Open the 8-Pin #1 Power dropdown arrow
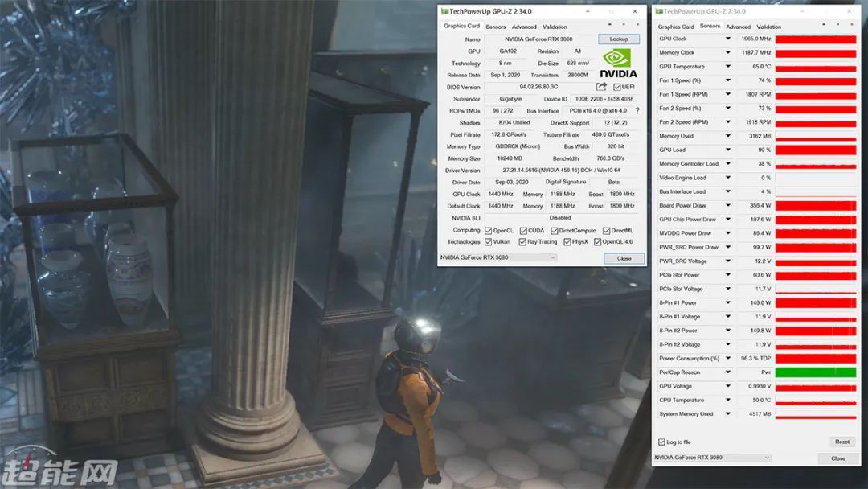This screenshot has width=868, height=489. pos(728,303)
